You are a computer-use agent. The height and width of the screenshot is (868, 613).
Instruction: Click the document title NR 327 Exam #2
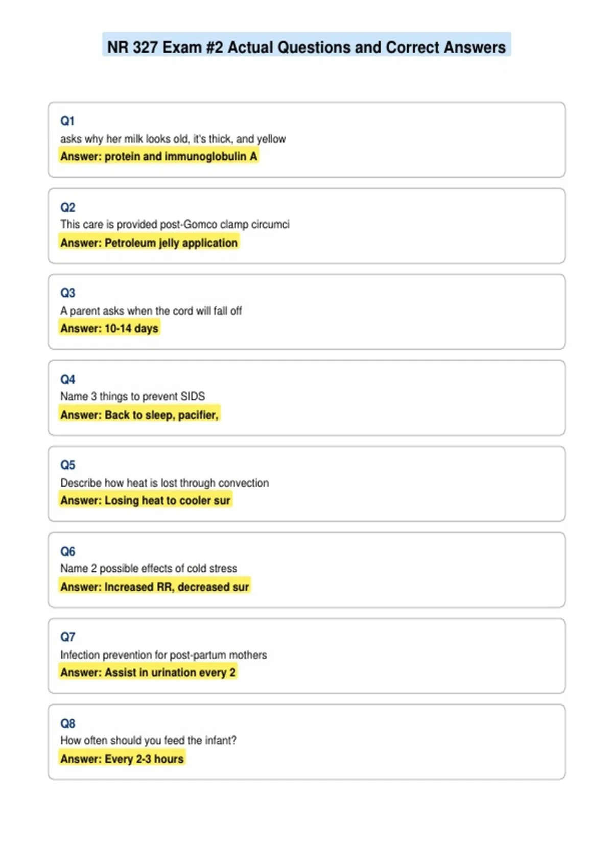coord(306,47)
